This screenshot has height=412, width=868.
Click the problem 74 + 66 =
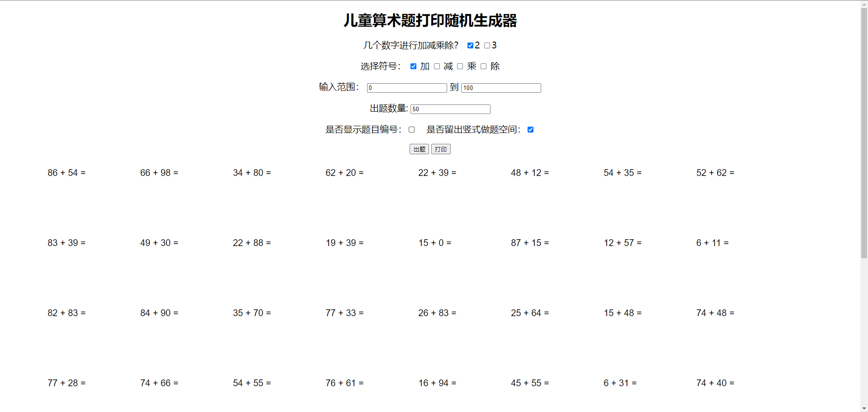[x=159, y=383]
